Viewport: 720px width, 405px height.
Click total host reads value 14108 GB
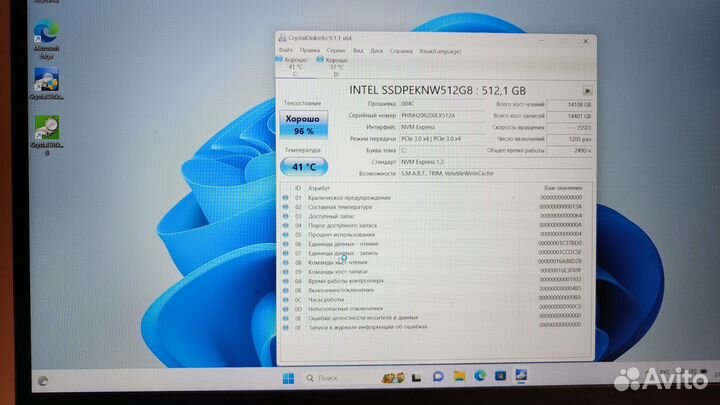click(x=569, y=105)
